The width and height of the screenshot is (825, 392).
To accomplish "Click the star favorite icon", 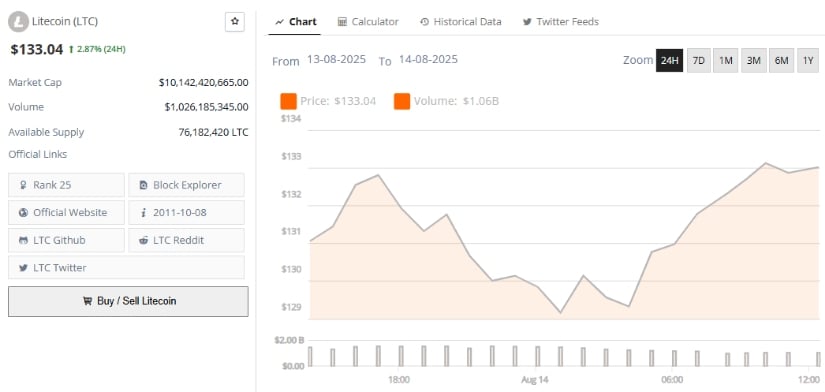I will coord(235,22).
